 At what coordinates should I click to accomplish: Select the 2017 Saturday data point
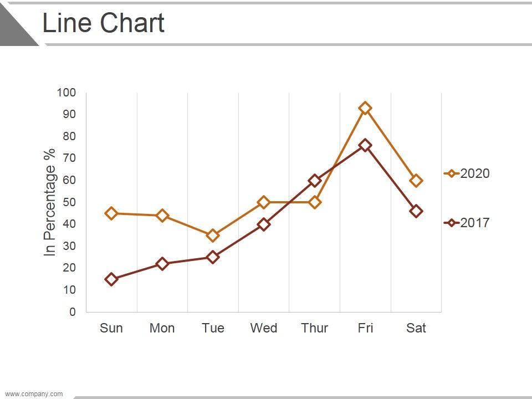[416, 211]
